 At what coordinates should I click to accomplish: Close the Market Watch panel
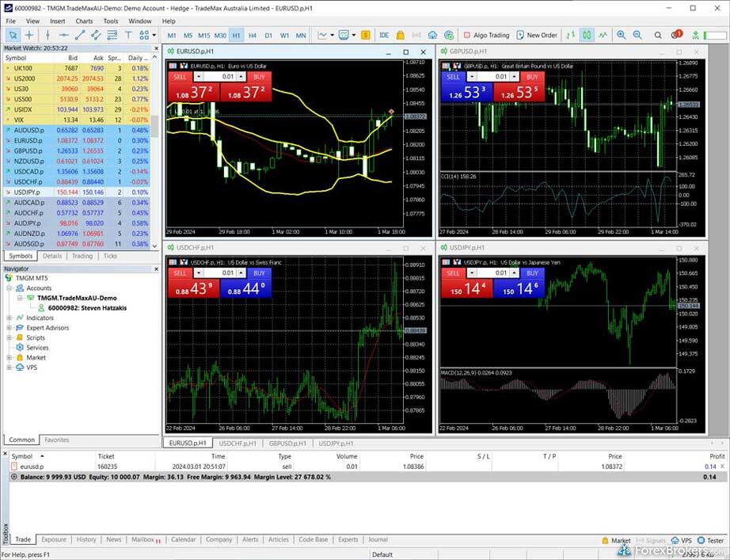click(x=156, y=48)
